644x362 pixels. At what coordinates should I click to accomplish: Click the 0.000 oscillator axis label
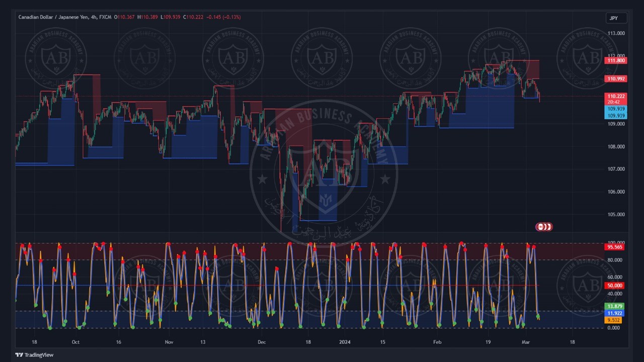click(613, 328)
